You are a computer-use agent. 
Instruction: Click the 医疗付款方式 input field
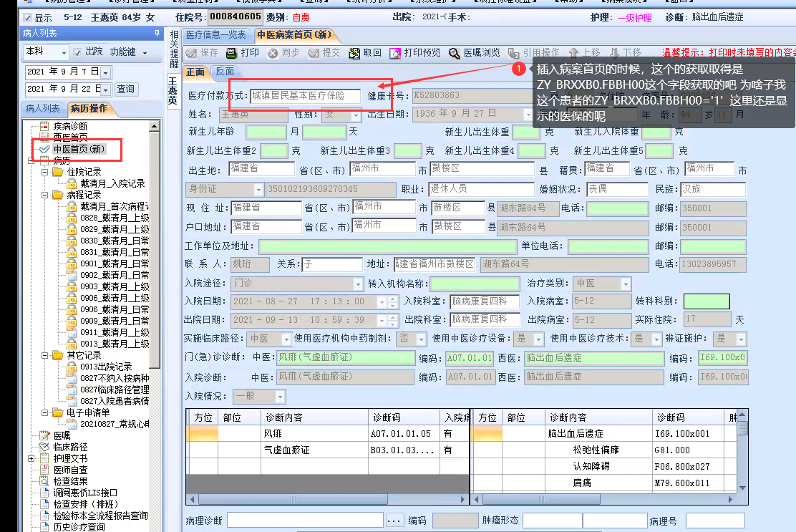click(x=306, y=96)
